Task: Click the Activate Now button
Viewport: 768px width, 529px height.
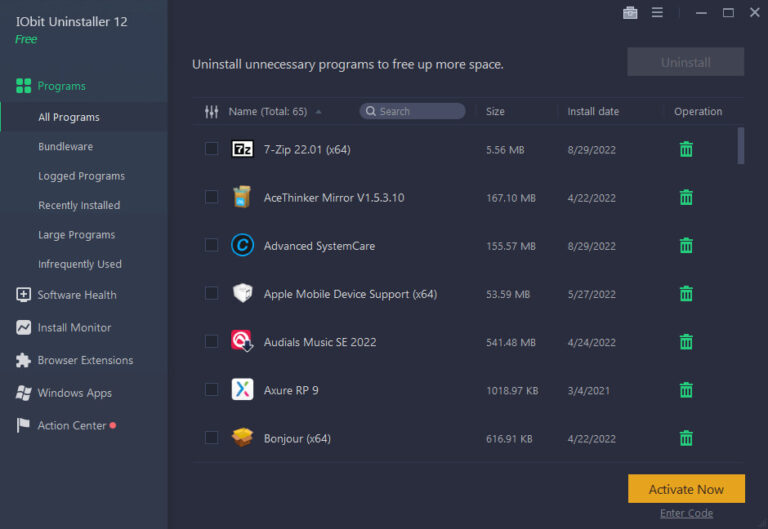Action: 686,489
